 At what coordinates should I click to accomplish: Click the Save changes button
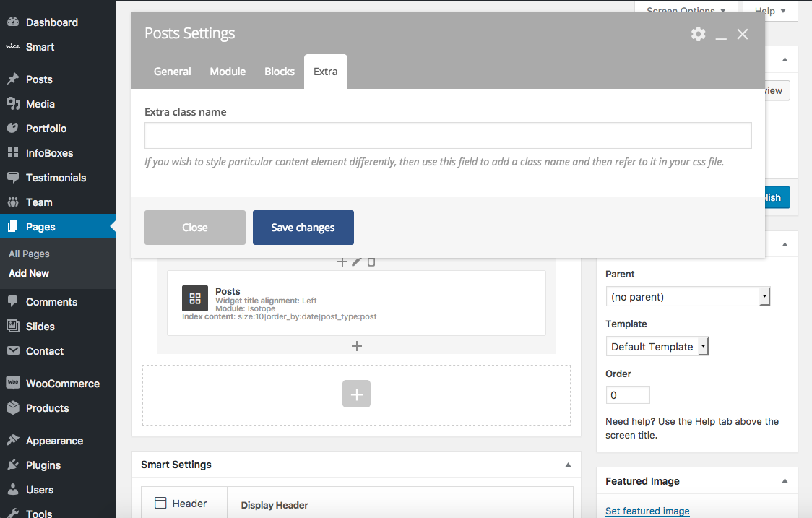click(x=303, y=228)
